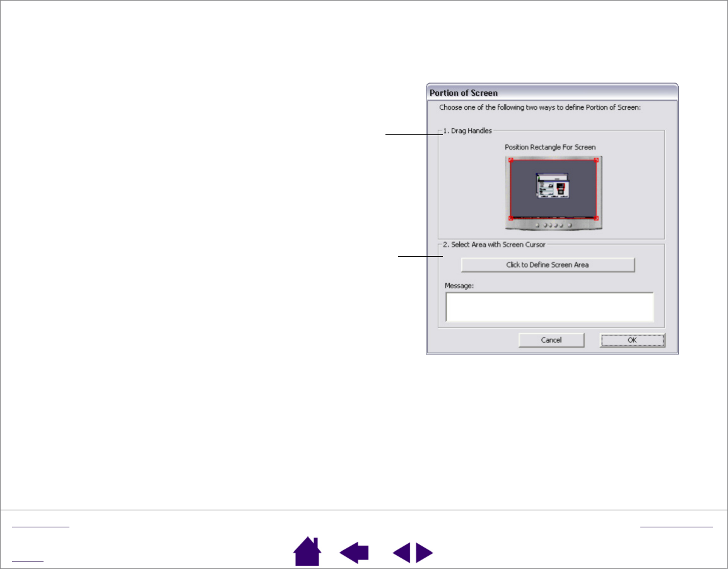Confirm with the OK button
The image size is (728, 569).
[x=632, y=340]
